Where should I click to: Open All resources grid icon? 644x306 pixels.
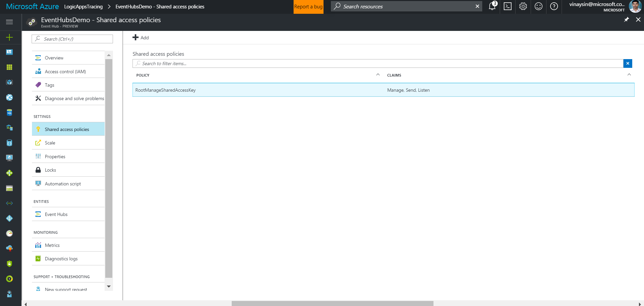pyautogui.click(x=9, y=67)
